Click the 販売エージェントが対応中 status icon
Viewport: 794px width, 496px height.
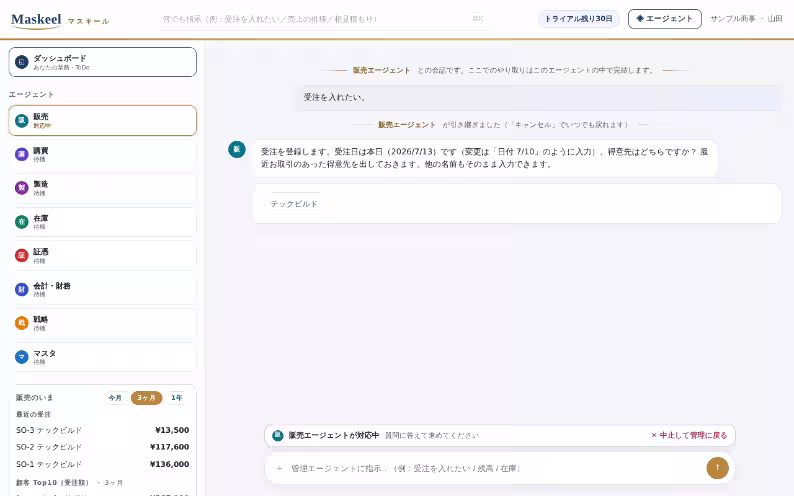277,435
